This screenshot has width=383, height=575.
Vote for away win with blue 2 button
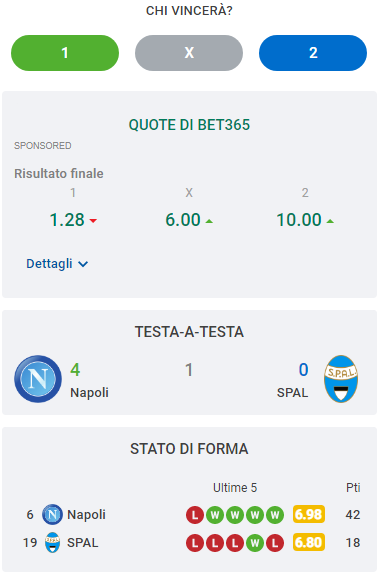313,53
